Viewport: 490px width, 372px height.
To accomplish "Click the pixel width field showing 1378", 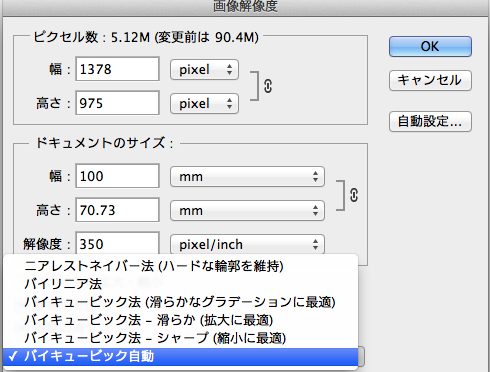I will click(117, 69).
